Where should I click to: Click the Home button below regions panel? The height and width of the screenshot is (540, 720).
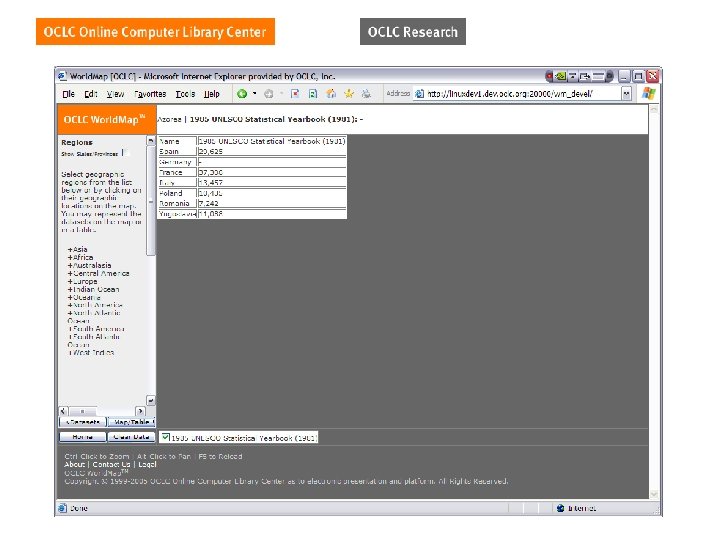coord(83,437)
